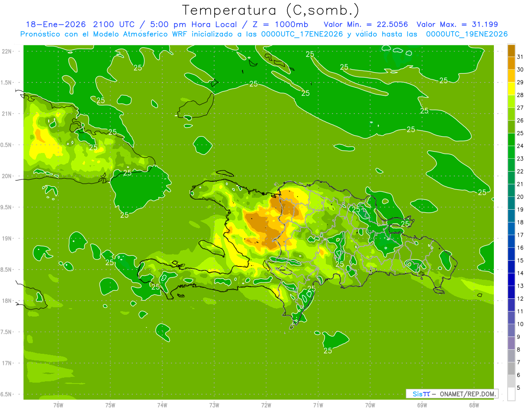This screenshot has width=532, height=411.
Task: Click the title "Temperatura (C,somb.)"
Action: pyautogui.click(x=270, y=10)
